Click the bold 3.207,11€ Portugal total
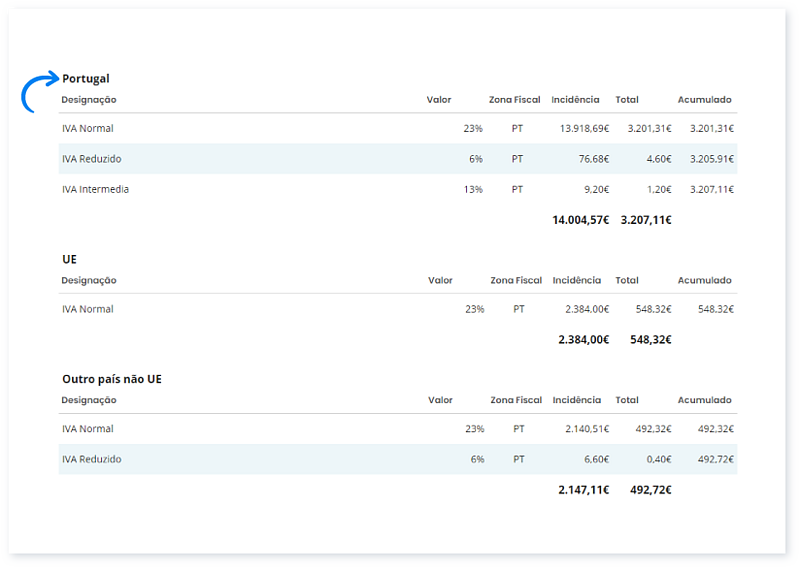The width and height of the screenshot is (800, 568). point(646,220)
